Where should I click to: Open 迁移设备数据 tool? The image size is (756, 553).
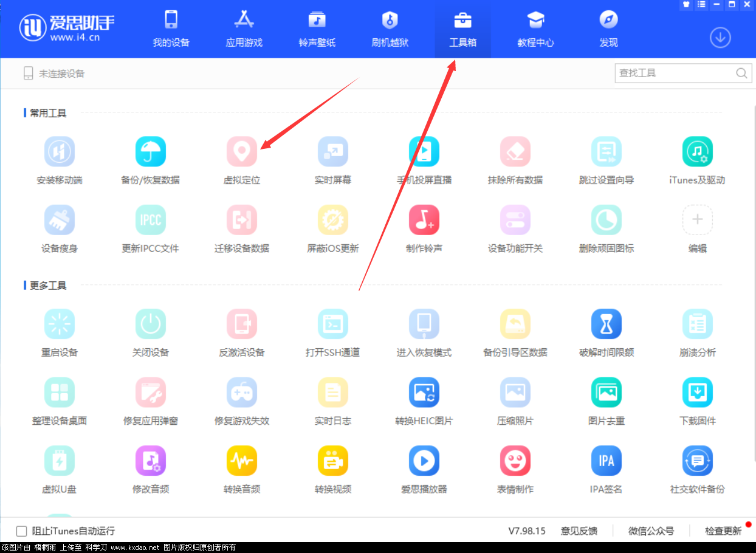pyautogui.click(x=242, y=219)
